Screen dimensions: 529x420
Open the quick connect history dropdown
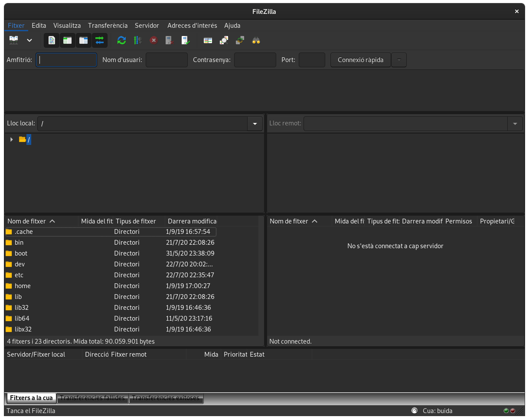[399, 60]
